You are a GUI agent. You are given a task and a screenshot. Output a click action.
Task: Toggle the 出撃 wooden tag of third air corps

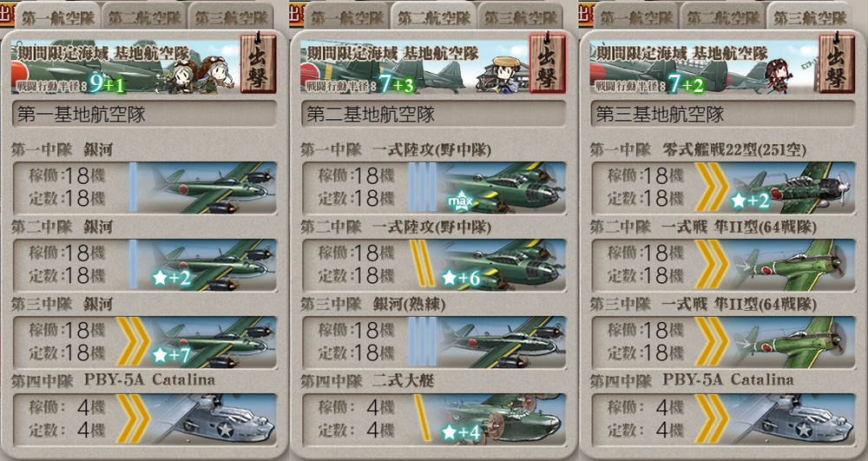(837, 63)
